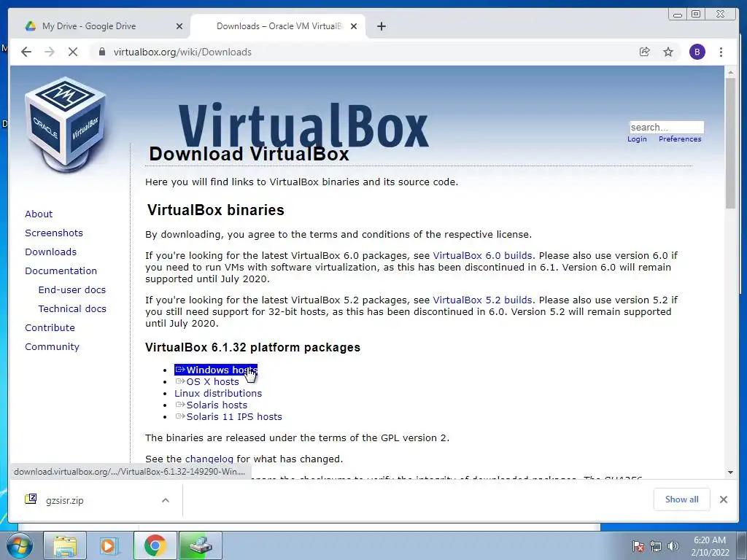Download the OS X hosts package
This screenshot has width=747, height=560.
pos(207,382)
